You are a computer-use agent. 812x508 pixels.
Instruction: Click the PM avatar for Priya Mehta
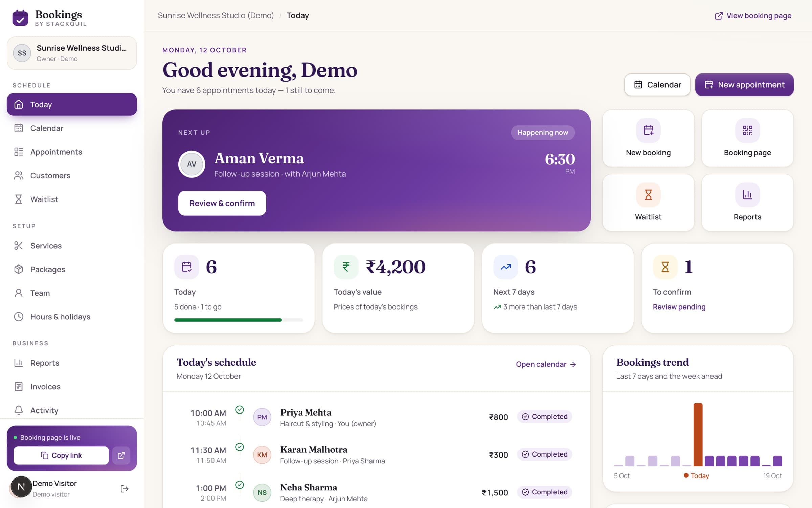click(262, 417)
